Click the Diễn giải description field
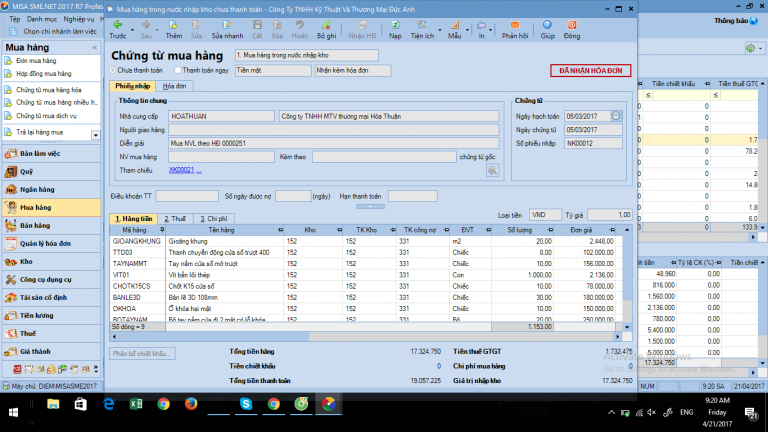768x432 pixels. pos(334,143)
